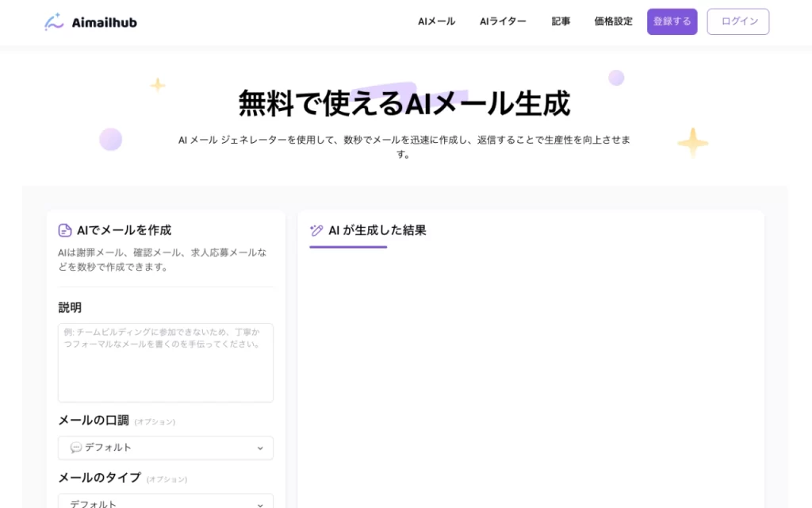Go to the 記事 section

click(x=561, y=21)
